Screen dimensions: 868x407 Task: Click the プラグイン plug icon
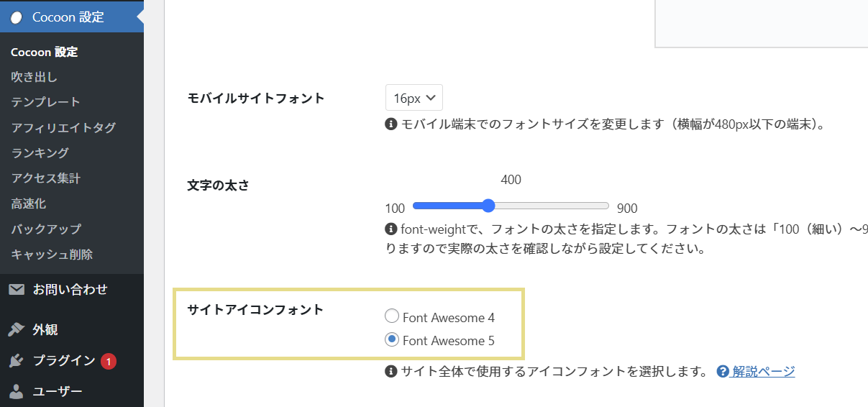coord(17,361)
